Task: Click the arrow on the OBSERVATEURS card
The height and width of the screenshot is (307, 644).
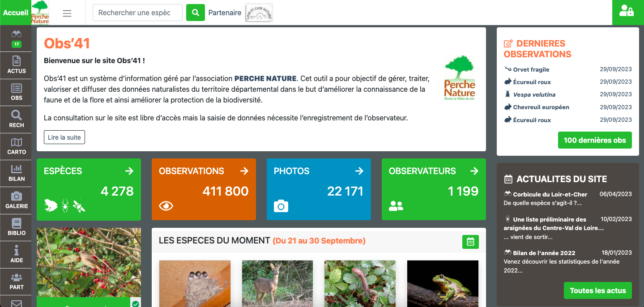Action: [474, 171]
